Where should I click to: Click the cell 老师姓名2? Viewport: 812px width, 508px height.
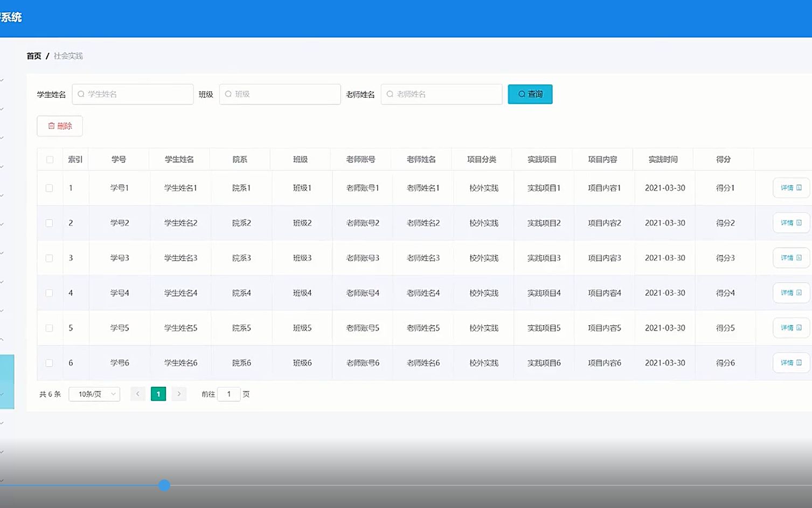pos(423,223)
